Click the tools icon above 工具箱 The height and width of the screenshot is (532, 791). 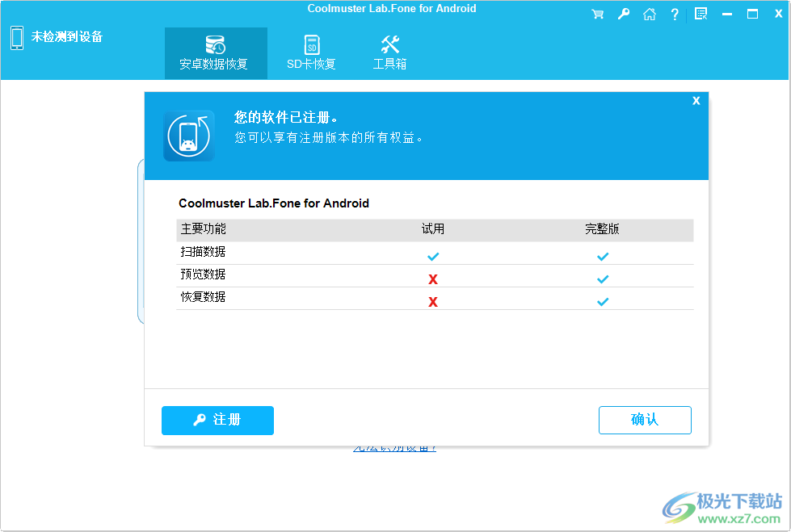click(x=389, y=44)
